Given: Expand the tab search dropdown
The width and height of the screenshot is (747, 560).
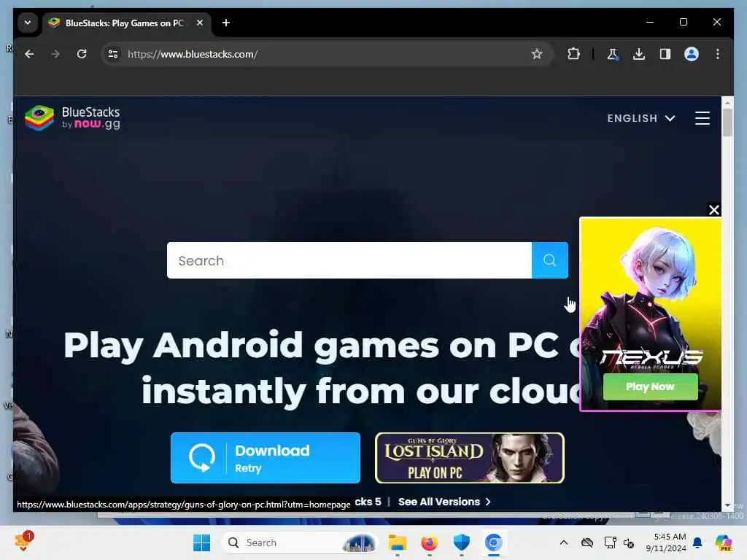Looking at the screenshot, I should 28,23.
